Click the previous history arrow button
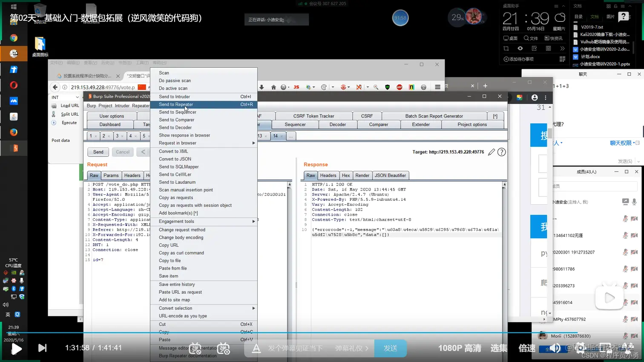Viewport: 644px width, 362px height. [x=143, y=152]
